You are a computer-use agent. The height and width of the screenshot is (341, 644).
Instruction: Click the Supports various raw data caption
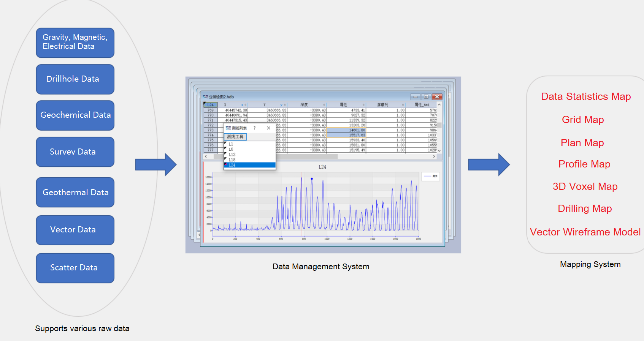coord(82,328)
